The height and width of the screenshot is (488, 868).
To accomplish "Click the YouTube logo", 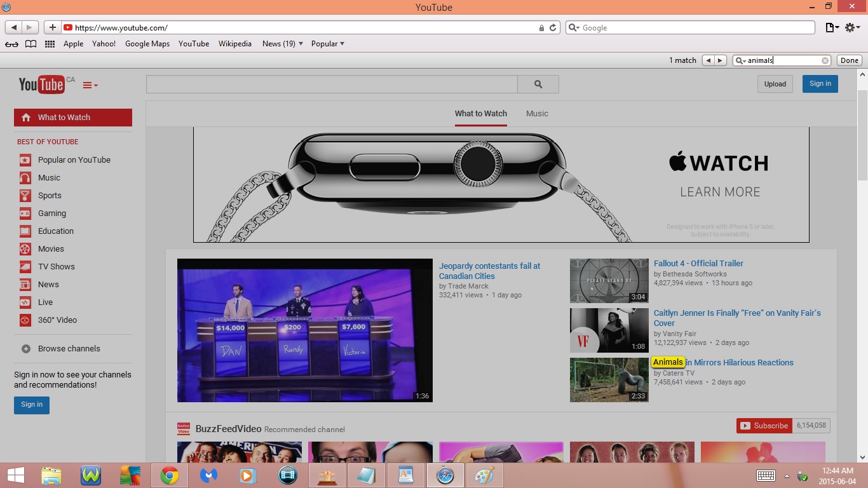I will pos(41,84).
